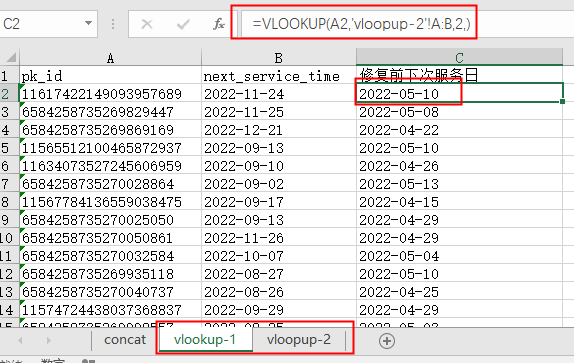Select the 修复前下次服务日 header cell
574x363 pixels.
pyautogui.click(x=459, y=75)
